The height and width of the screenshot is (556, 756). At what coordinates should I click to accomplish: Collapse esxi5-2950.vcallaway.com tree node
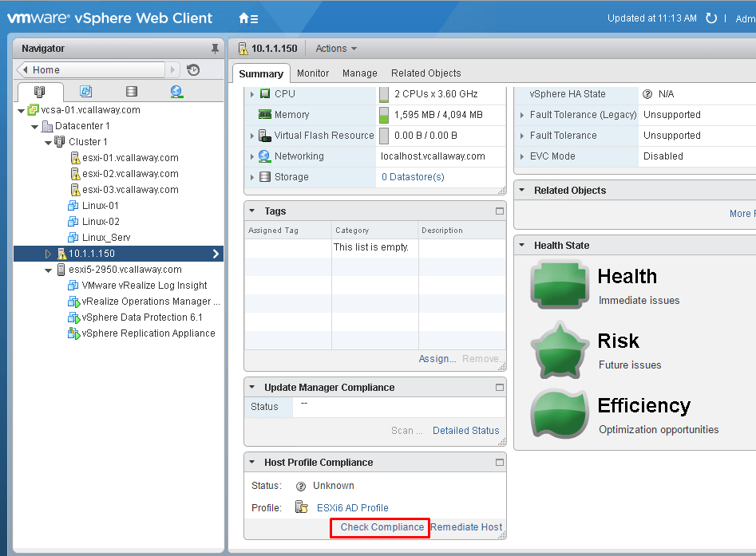point(48,270)
